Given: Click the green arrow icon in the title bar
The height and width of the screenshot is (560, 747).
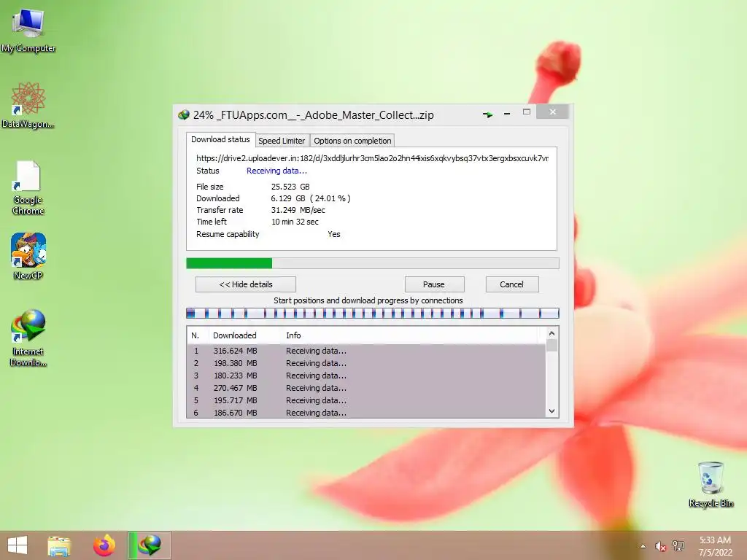Looking at the screenshot, I should (x=488, y=114).
